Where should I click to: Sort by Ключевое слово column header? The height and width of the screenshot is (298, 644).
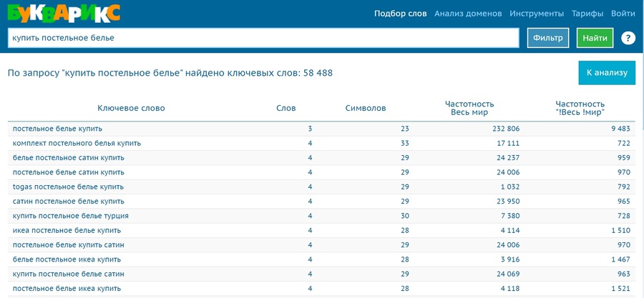coord(131,109)
